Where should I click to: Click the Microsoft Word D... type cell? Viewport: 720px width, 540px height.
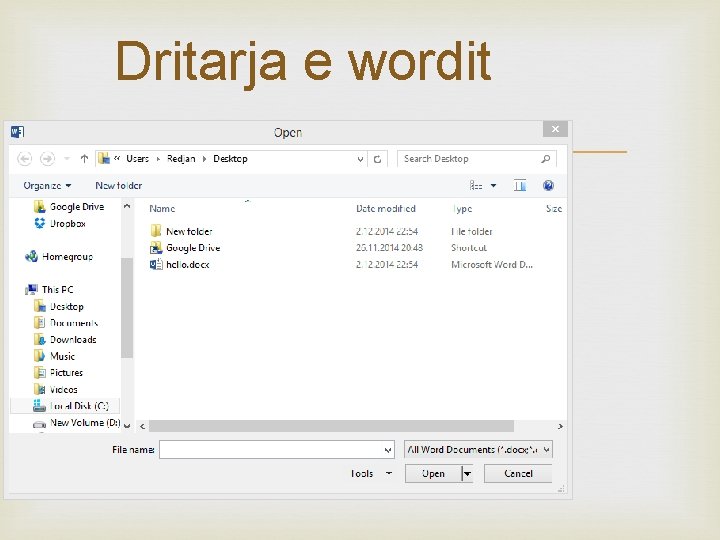[492, 264]
